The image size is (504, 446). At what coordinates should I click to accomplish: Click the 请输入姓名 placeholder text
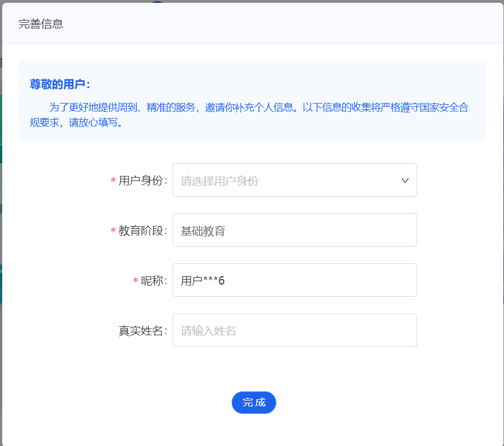coord(208,331)
